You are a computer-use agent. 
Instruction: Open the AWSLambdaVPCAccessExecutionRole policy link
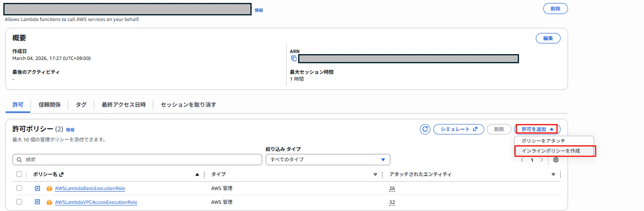coord(96,202)
